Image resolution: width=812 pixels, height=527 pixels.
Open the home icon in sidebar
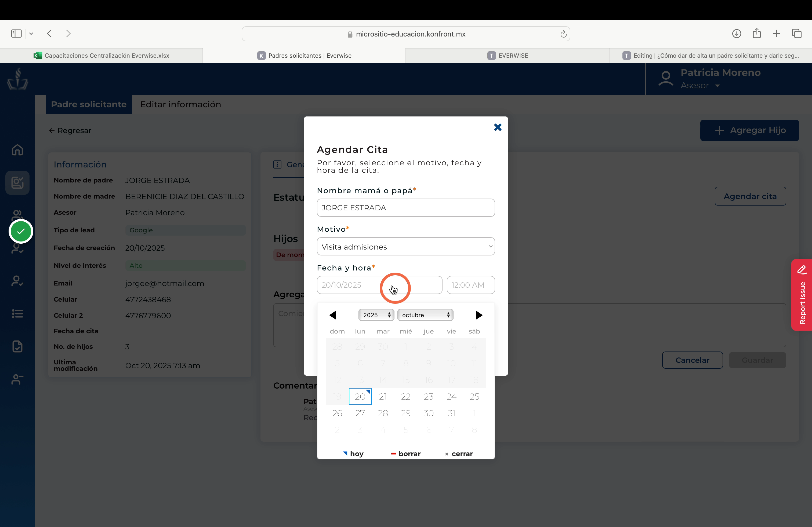(x=17, y=150)
